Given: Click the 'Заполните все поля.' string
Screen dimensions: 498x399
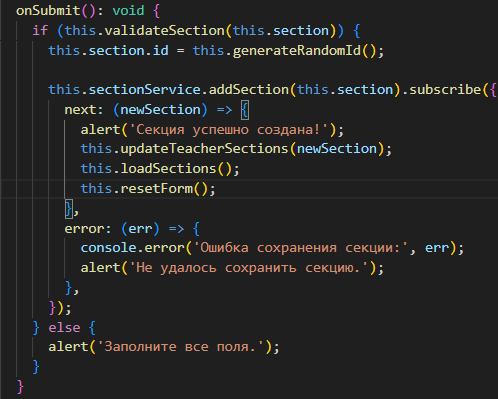Looking at the screenshot, I should [x=181, y=347].
